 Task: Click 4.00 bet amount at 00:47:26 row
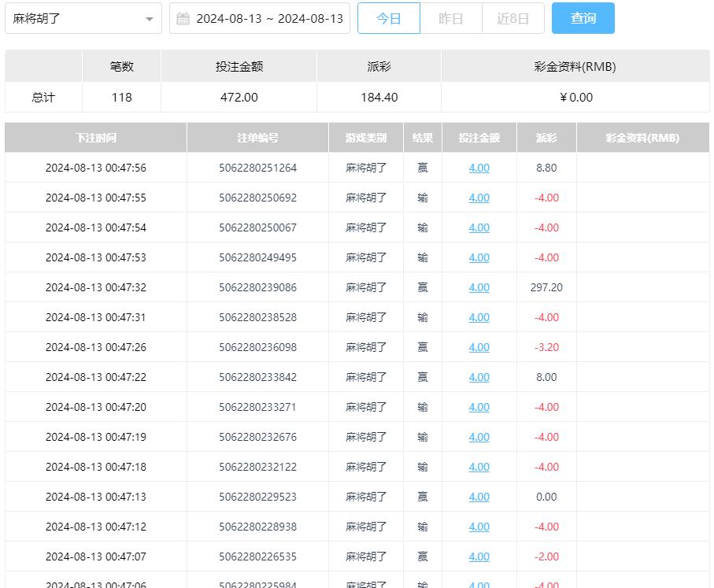(x=479, y=347)
